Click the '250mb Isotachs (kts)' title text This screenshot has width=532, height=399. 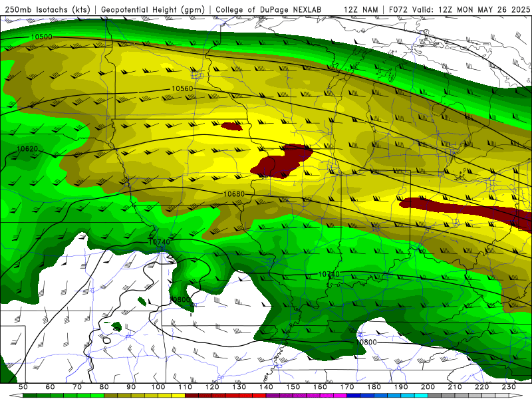point(47,9)
